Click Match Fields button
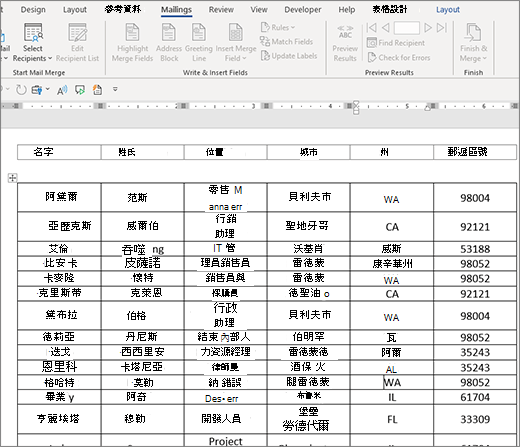This screenshot has width=520, height=447. 287,42
